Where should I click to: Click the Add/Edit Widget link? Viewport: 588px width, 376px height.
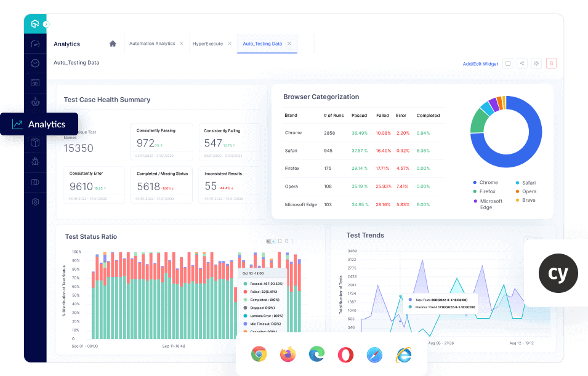480,63
